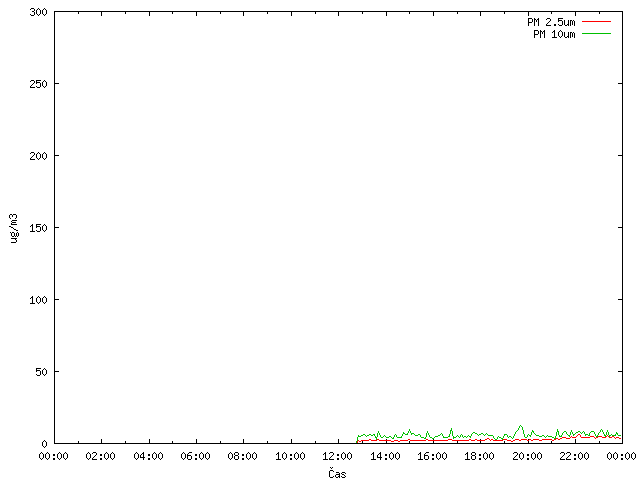
Task: Click the 10:00 time label
Action: 291,456
